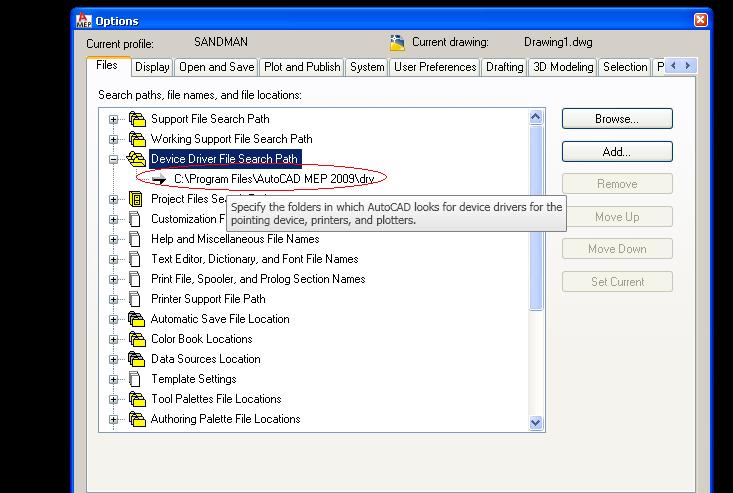This screenshot has width=733, height=493.
Task: Collapse Device Driver File Search Path node
Action: (x=113, y=159)
